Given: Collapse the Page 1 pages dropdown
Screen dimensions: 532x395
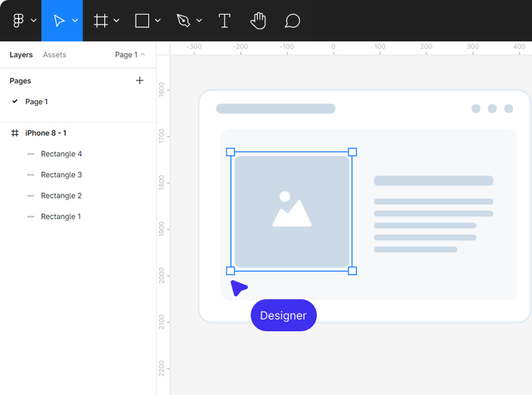Looking at the screenshot, I should pyautogui.click(x=130, y=55).
